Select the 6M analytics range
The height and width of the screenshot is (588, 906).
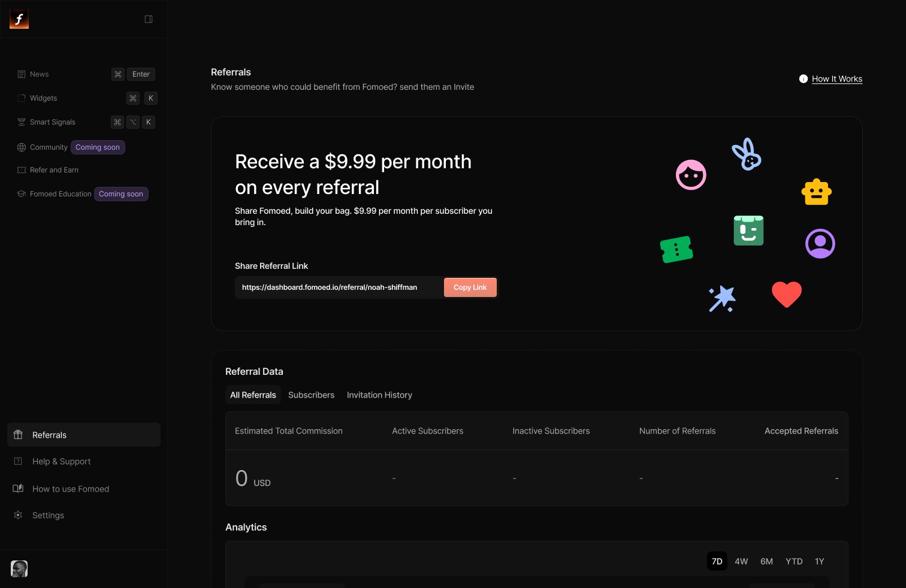click(x=766, y=561)
